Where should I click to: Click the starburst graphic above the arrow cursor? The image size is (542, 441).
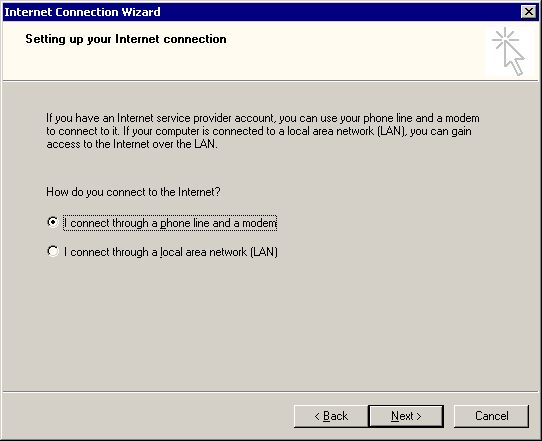505,39
